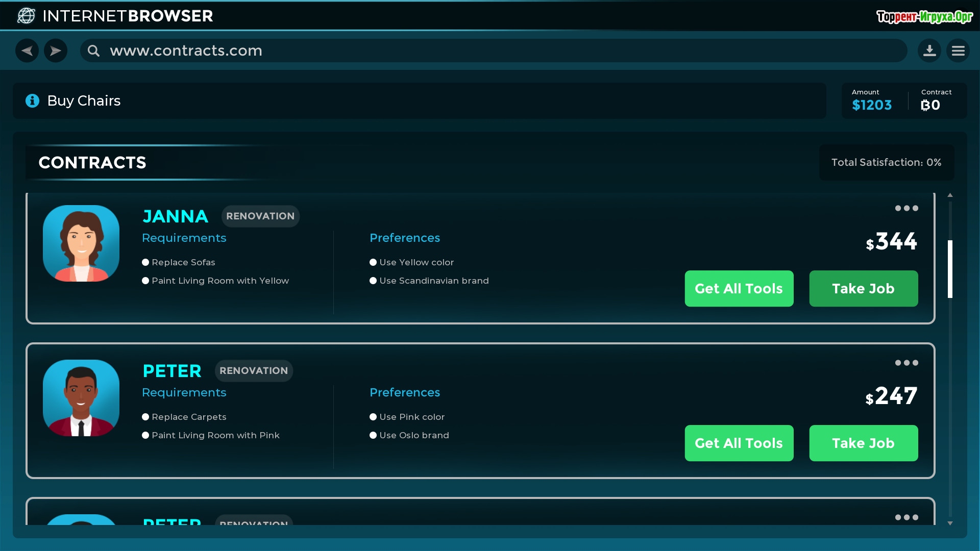Expand options on the bottom partial contract
Viewport: 980px width, 551px height.
coord(906,517)
